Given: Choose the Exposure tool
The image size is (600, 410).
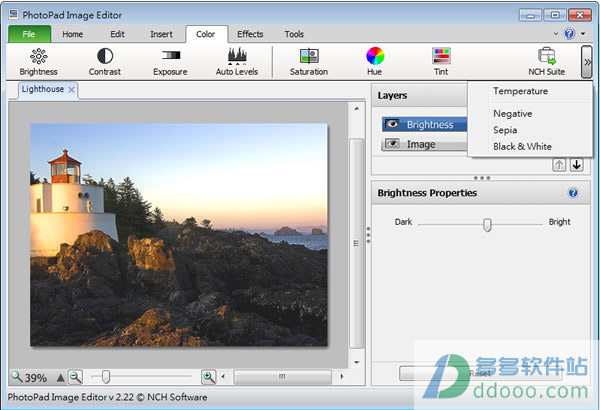Looking at the screenshot, I should (170, 62).
